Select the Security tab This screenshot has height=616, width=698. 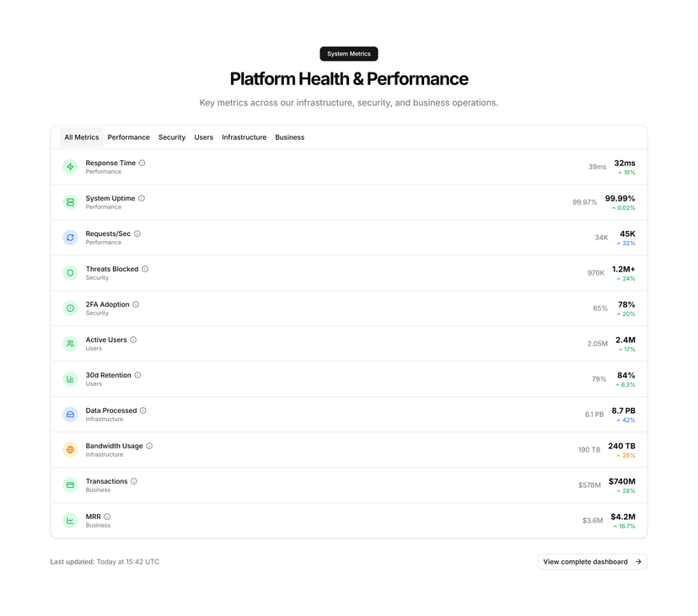point(172,137)
